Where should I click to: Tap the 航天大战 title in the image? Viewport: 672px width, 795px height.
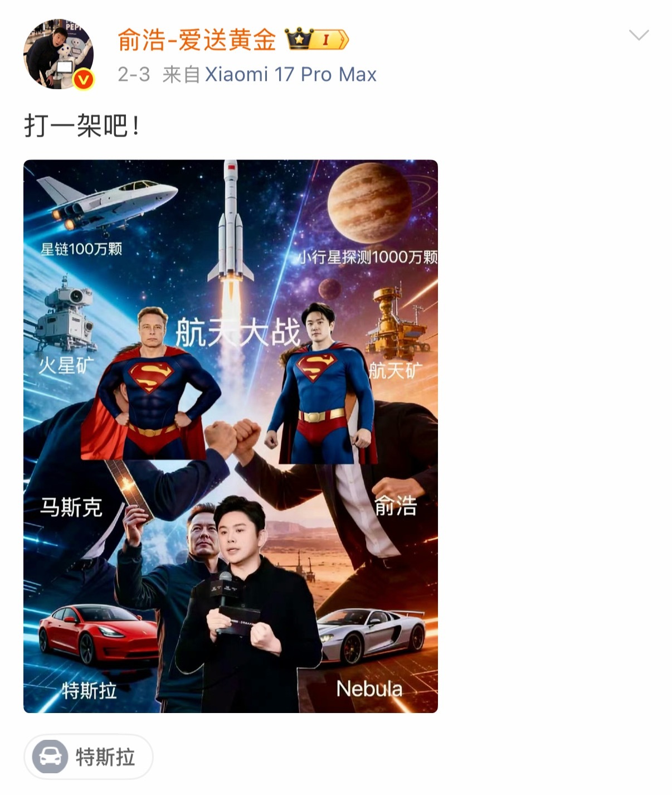coord(238,332)
